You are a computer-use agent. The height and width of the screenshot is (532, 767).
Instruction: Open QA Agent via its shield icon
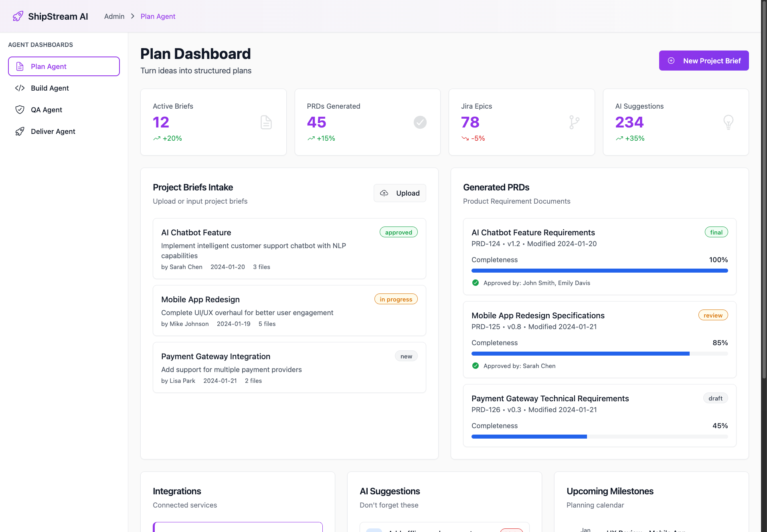(x=20, y=109)
